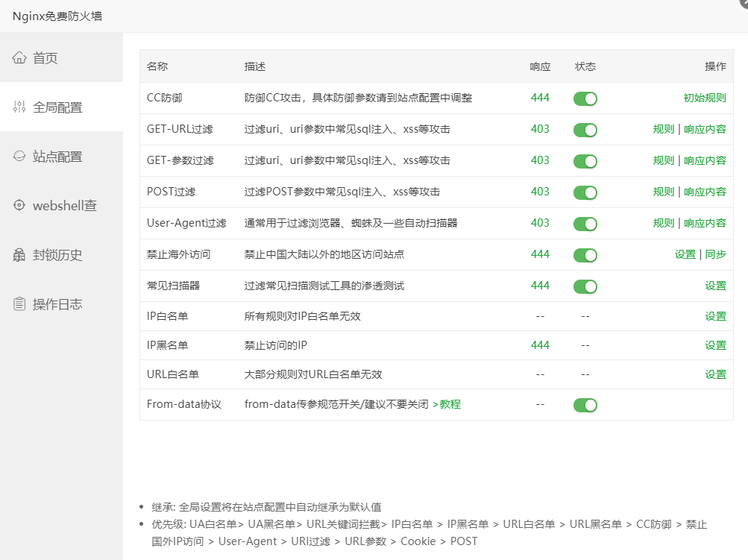Click the 描述 column header
The image size is (748, 560).
[x=255, y=66]
